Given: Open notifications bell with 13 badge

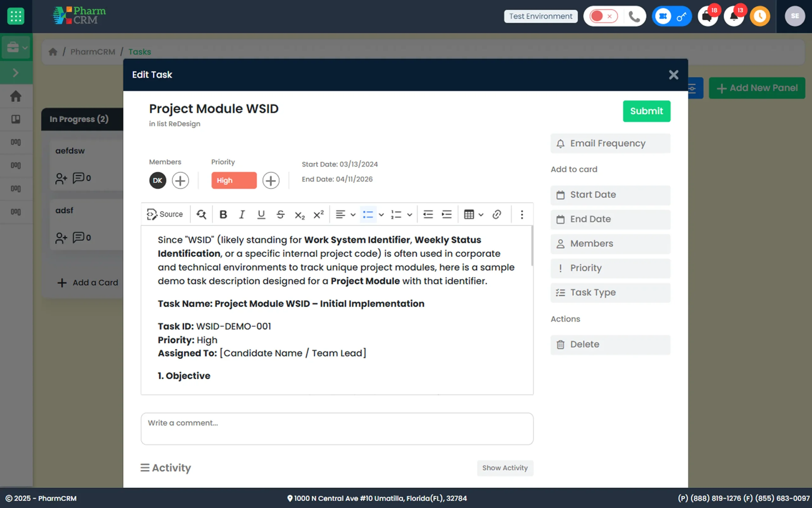Looking at the screenshot, I should pos(734,16).
